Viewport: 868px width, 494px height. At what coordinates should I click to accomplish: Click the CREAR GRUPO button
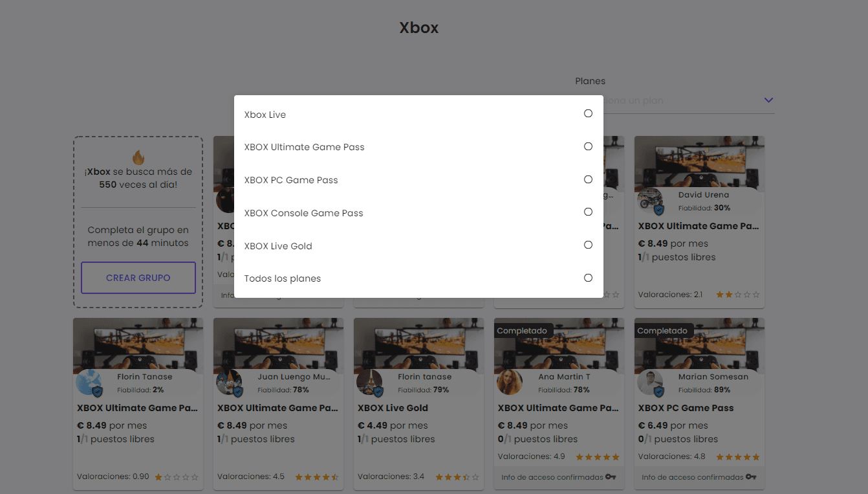point(138,278)
